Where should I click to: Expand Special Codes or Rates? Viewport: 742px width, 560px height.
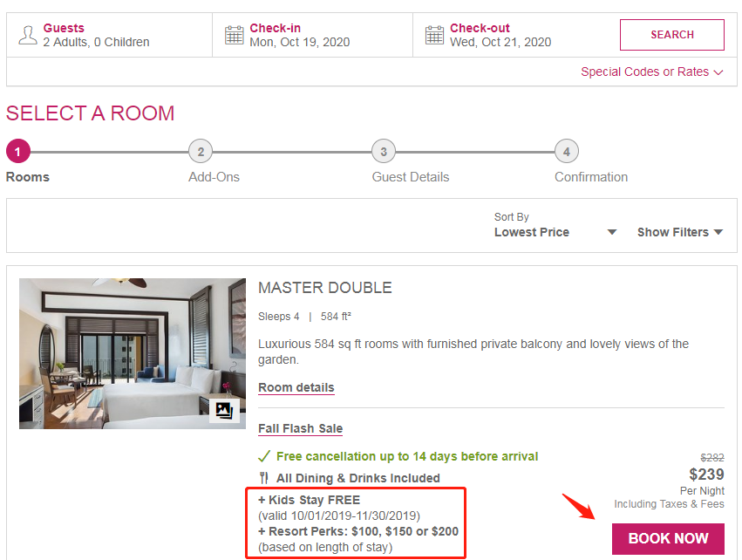coord(652,72)
